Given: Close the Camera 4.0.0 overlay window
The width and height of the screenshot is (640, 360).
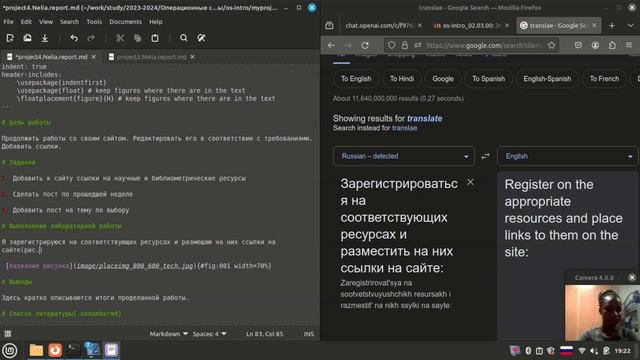Looking at the screenshot, I should (632, 278).
